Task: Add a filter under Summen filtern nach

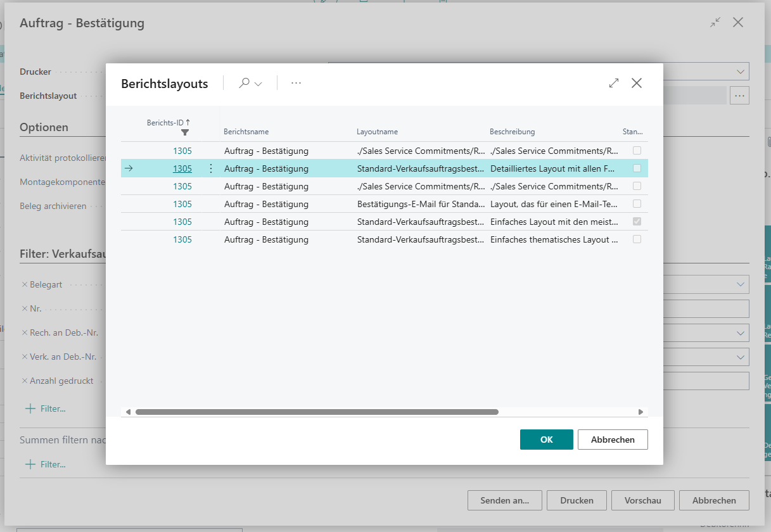Action: point(45,464)
